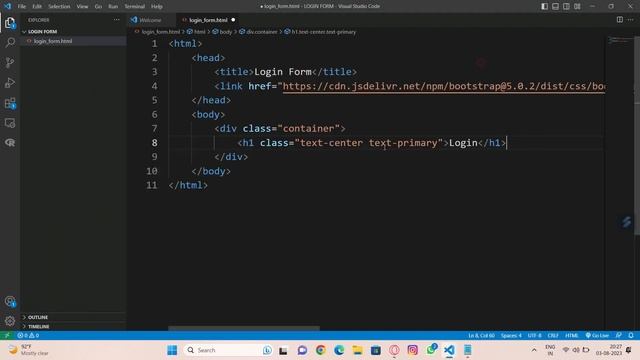
Task: Open the Explorer view in activity bar
Action: tap(10, 23)
